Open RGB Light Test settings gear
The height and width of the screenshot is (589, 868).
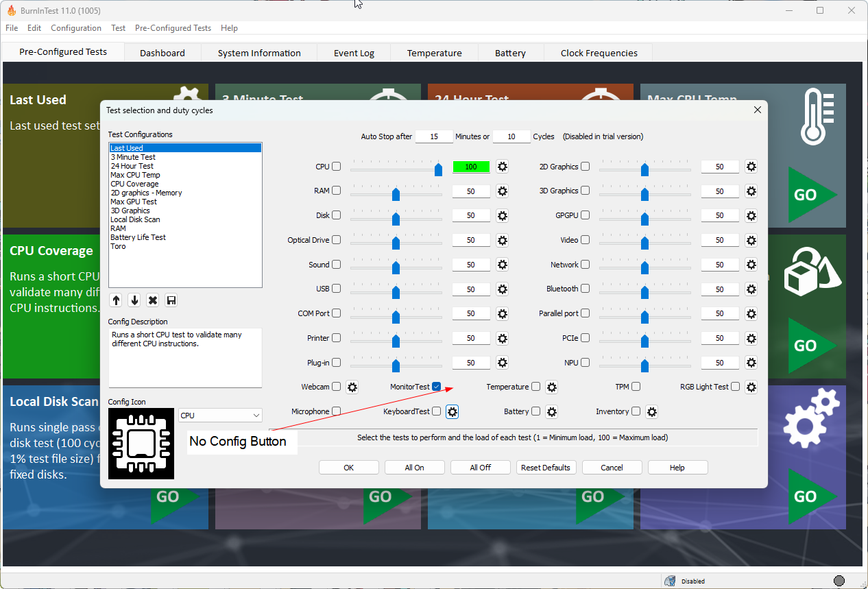[x=751, y=387]
